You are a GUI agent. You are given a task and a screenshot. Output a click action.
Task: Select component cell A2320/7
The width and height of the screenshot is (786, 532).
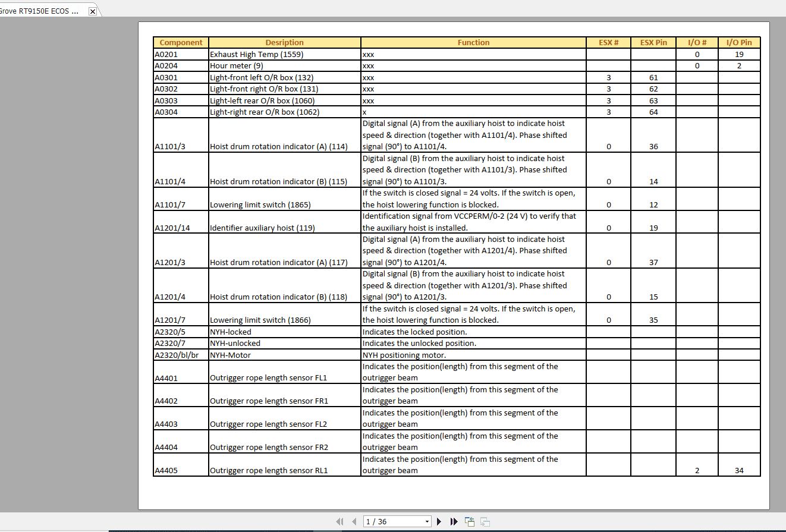click(x=181, y=344)
